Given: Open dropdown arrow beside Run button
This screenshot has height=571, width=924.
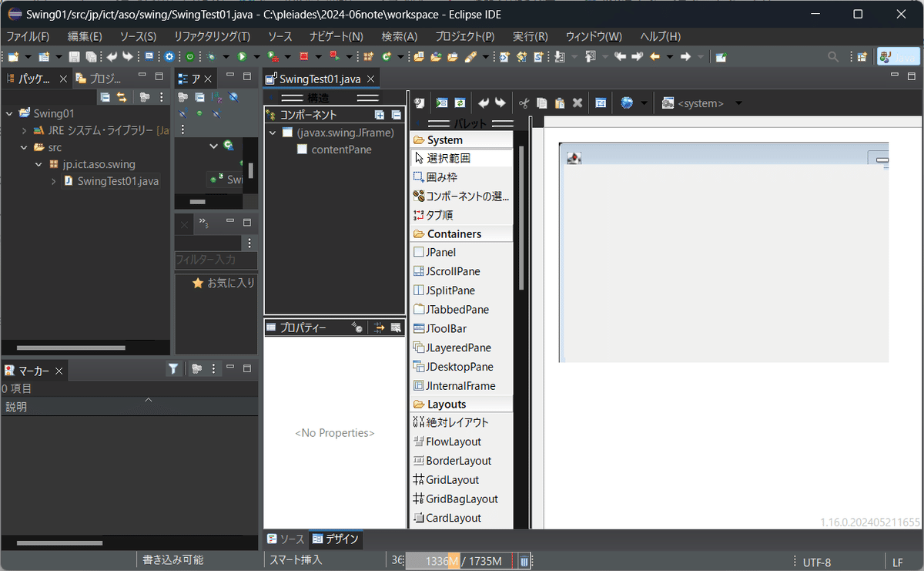Looking at the screenshot, I should pyautogui.click(x=257, y=56).
